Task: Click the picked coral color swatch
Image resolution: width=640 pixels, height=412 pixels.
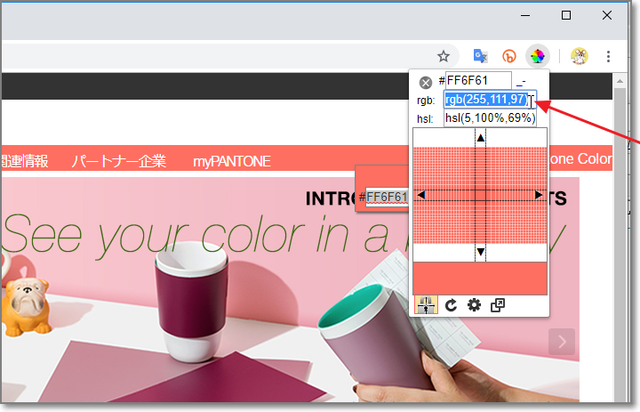Action: pos(480,277)
